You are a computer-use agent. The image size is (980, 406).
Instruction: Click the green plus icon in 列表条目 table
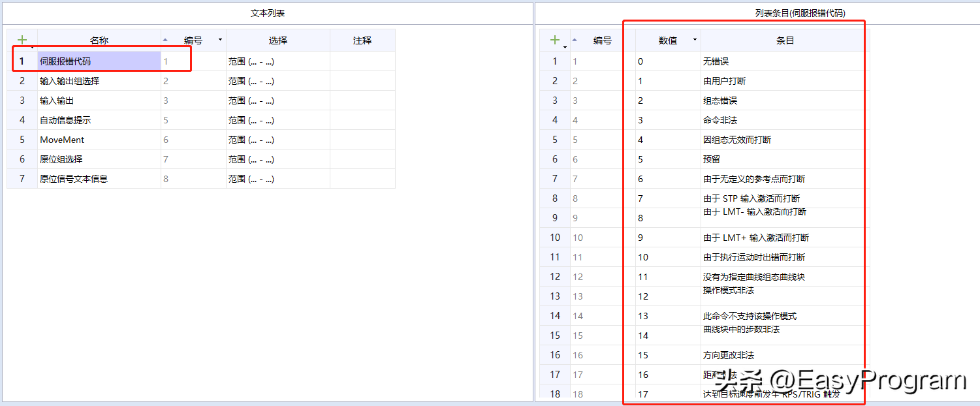click(x=554, y=40)
